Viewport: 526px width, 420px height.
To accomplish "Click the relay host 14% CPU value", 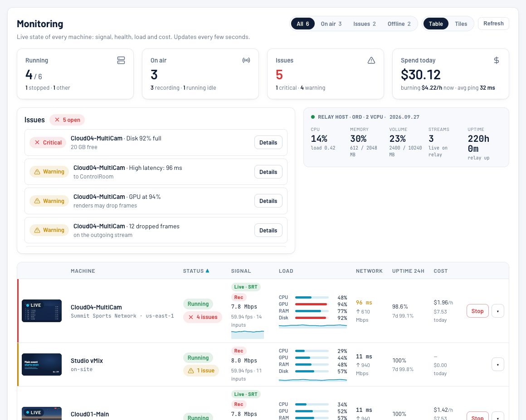I will coord(319,139).
